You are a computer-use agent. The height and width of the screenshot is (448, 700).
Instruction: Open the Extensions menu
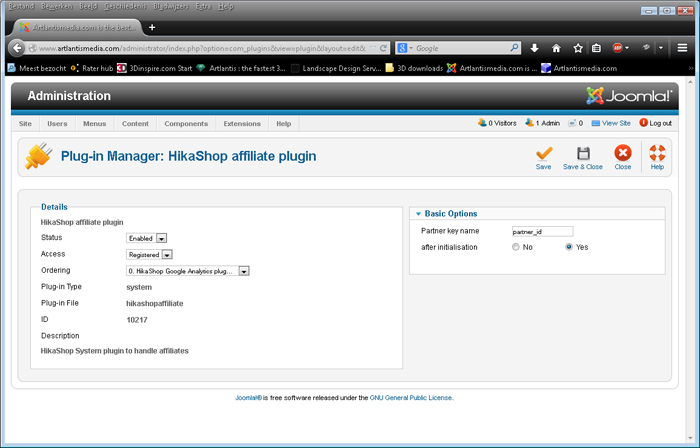point(242,124)
